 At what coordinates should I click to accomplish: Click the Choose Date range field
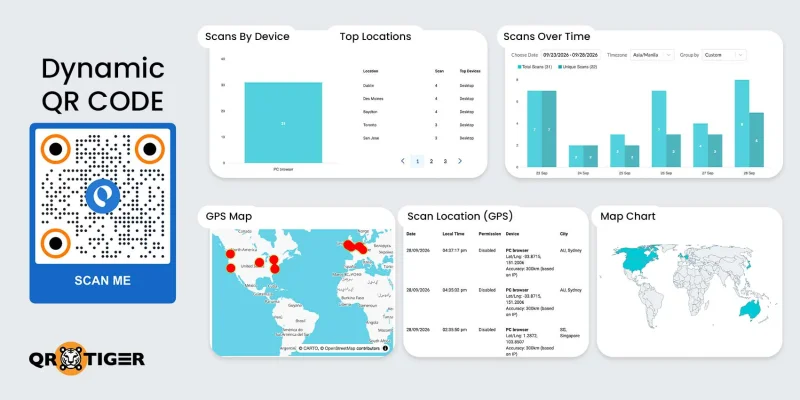tap(571, 55)
